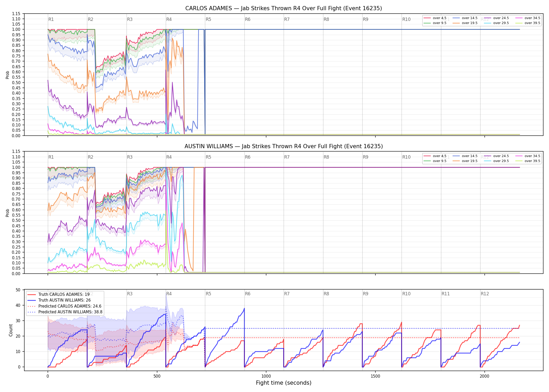
Task: Click the 'Truth AUSTIN WILLIAMS: 26' legend entry
Action: (59, 300)
